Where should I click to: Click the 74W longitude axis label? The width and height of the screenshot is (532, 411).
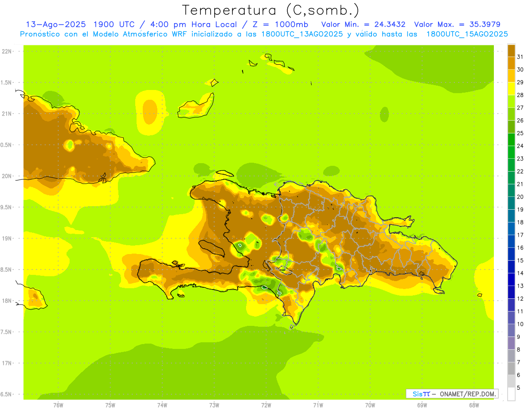162,405
